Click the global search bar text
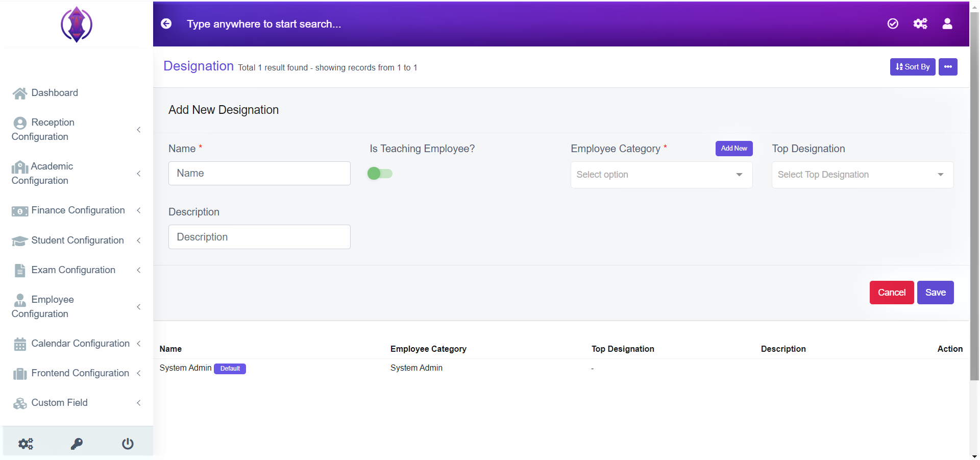Image resolution: width=980 pixels, height=460 pixels. (x=264, y=24)
